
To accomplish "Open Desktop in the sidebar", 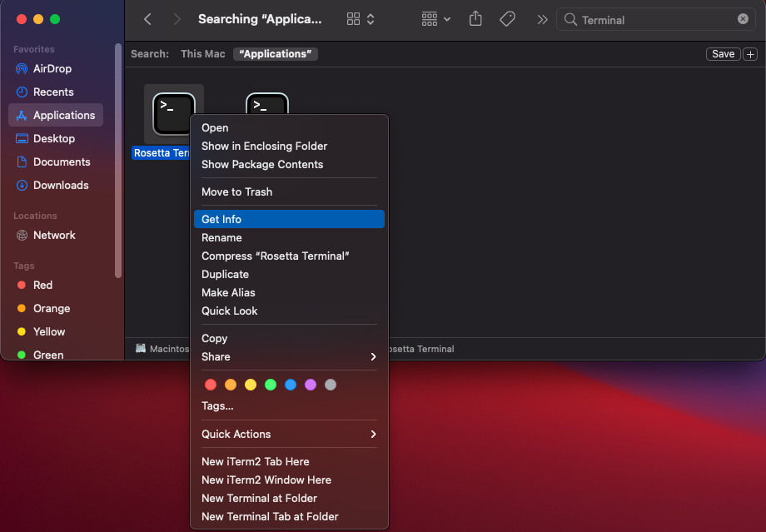I will pos(56,138).
